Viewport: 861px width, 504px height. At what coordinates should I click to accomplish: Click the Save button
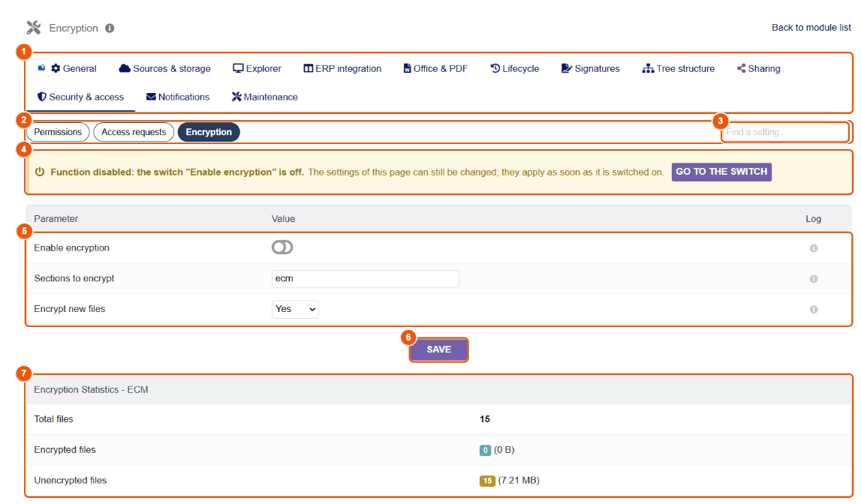(x=438, y=350)
